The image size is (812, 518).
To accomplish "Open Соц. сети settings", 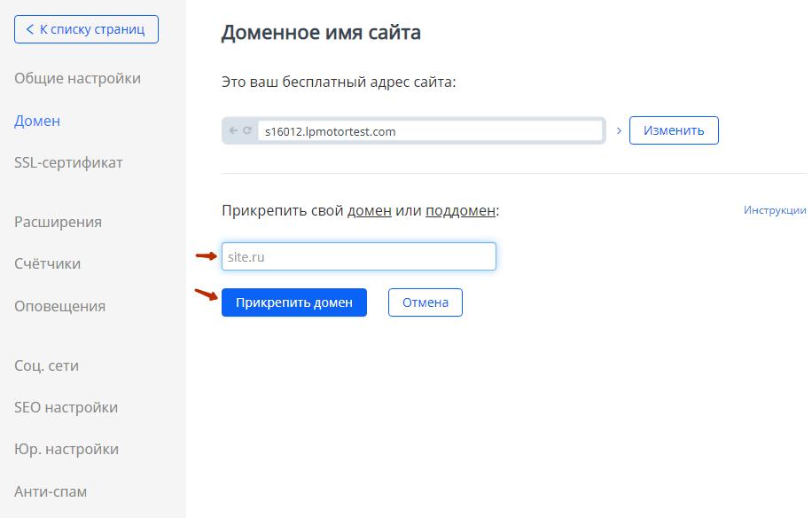I will click(x=47, y=365).
